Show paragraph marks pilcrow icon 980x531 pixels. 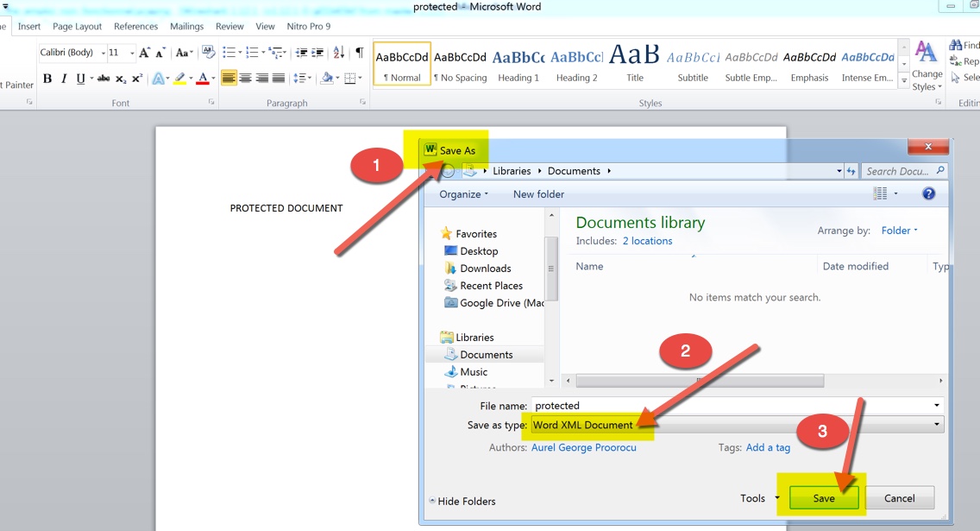click(360, 53)
